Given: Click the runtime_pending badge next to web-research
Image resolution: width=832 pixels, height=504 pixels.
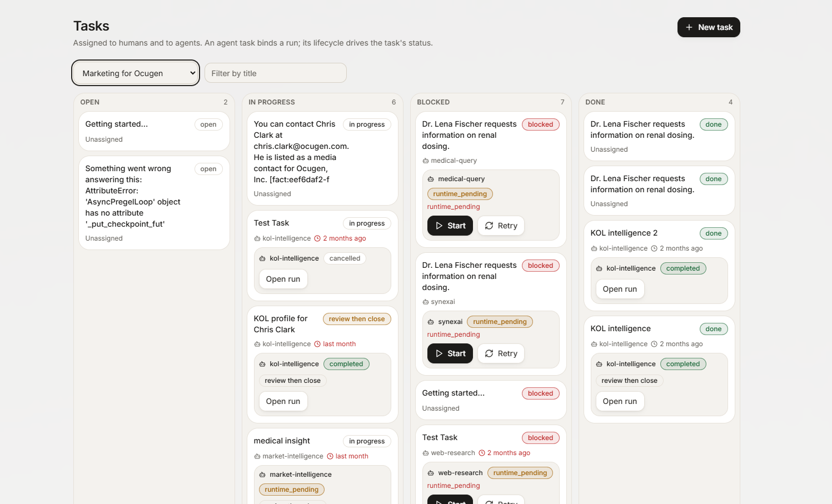Looking at the screenshot, I should tap(520, 473).
